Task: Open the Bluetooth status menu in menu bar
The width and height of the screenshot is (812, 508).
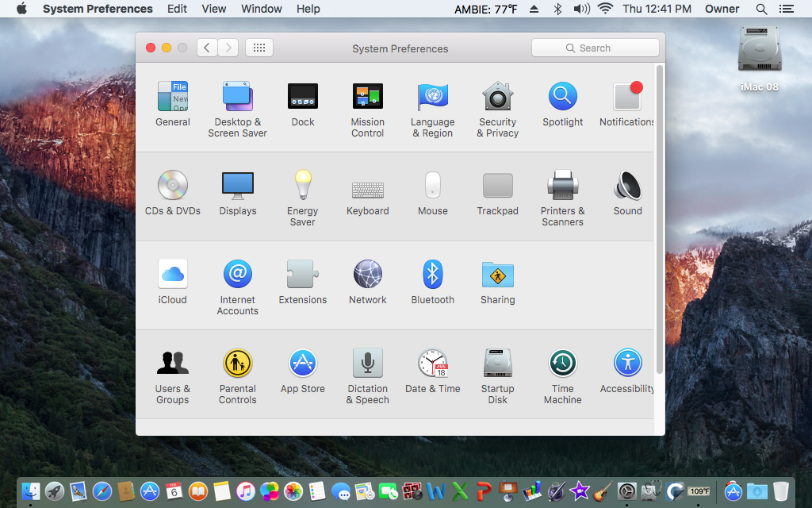Action: pos(557,9)
